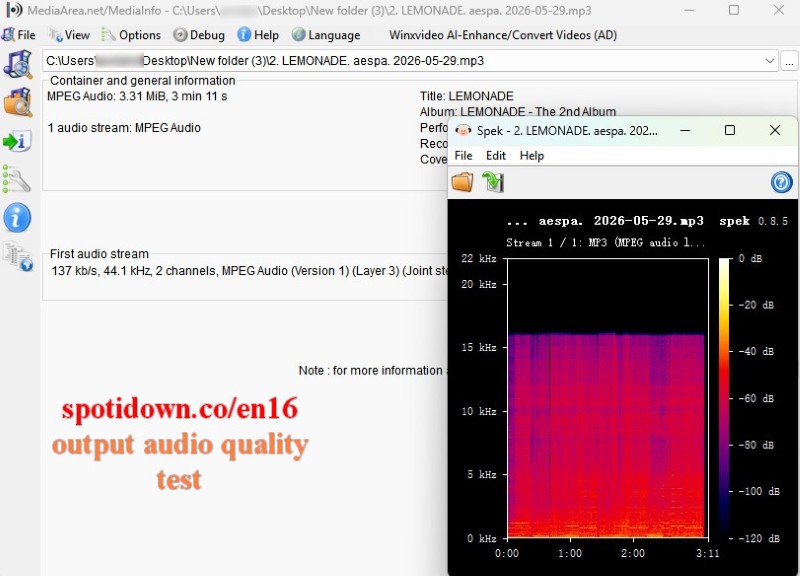This screenshot has width=800, height=576.
Task: Click the 'Album: LEMONADE - The 2nd Album' text
Action: point(518,111)
